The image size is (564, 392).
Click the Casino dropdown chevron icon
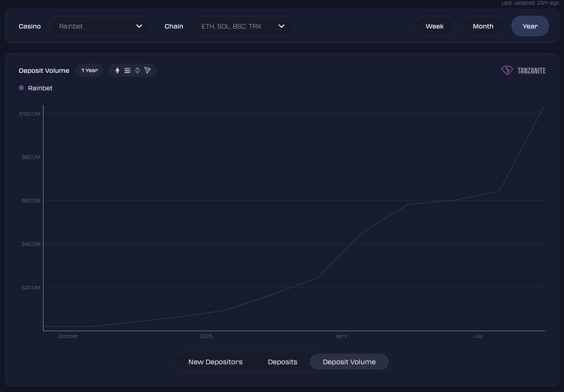(x=139, y=26)
